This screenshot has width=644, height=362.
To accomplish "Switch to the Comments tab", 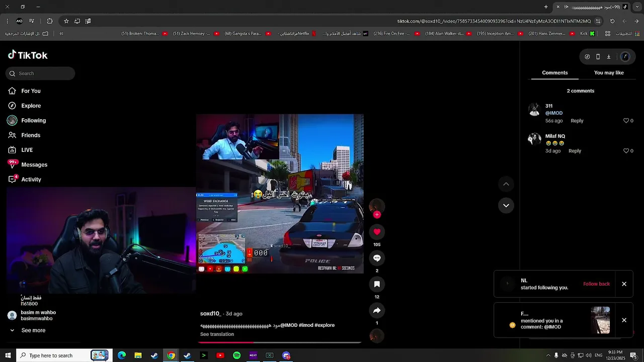I will point(554,73).
